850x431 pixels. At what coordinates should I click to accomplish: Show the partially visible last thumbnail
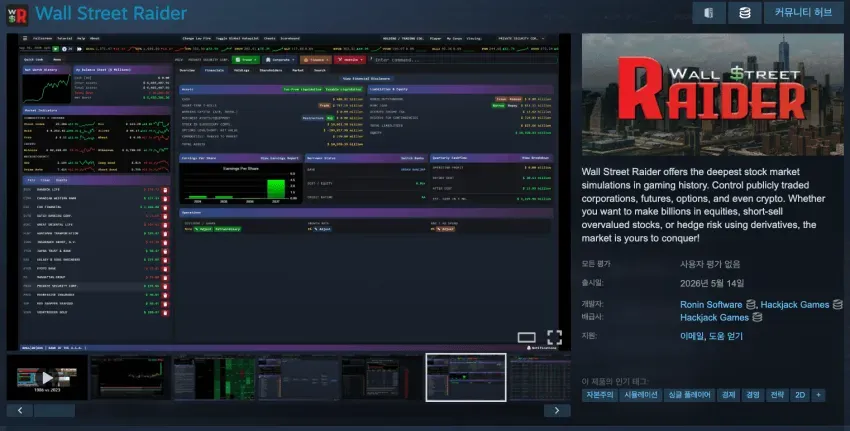(x=540, y=377)
